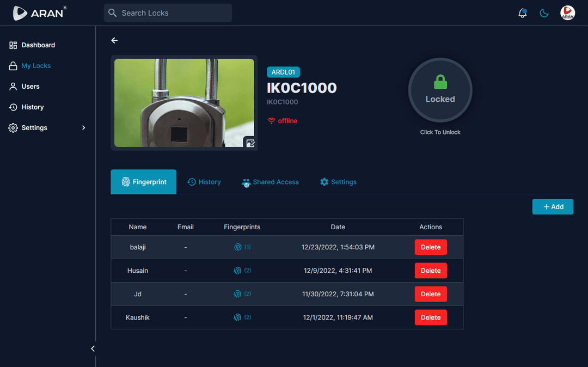Click the offline wifi status icon
588x367 pixels.
[x=271, y=121]
